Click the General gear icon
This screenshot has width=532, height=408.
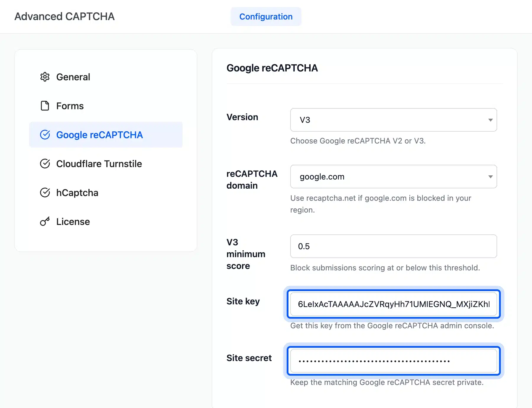pyautogui.click(x=45, y=77)
